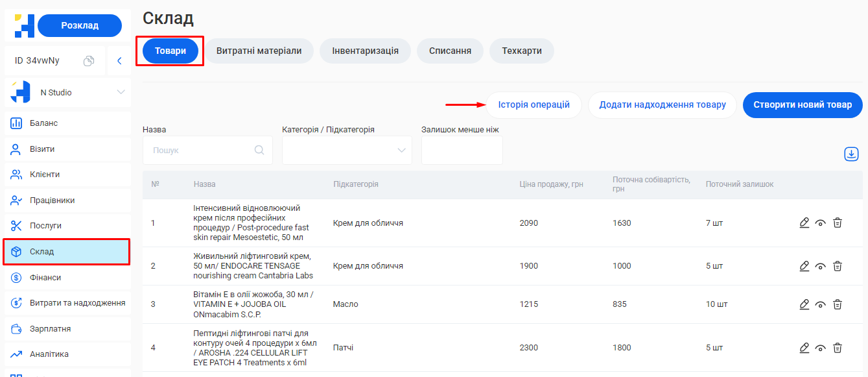Open the Категорія / Підкатегорія dropdown
Viewport: 868px width, 377px height.
pyautogui.click(x=347, y=150)
